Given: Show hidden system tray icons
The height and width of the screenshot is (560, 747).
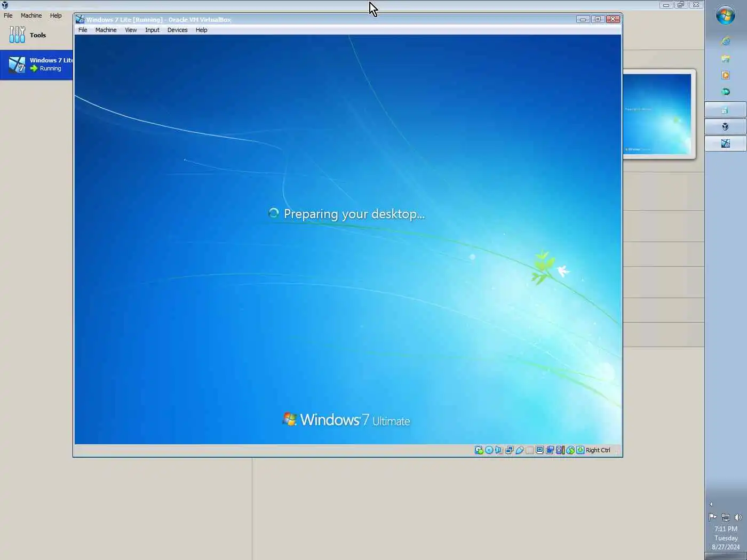Looking at the screenshot, I should tap(711, 504).
